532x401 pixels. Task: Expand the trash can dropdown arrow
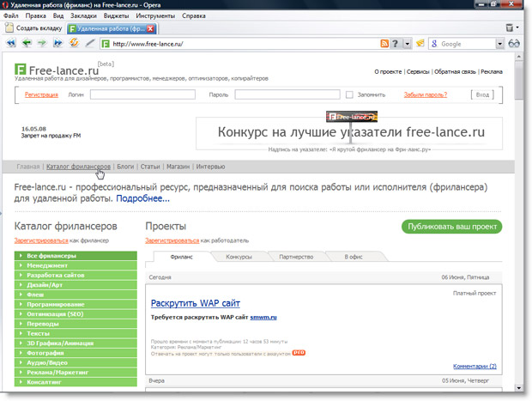(x=517, y=27)
